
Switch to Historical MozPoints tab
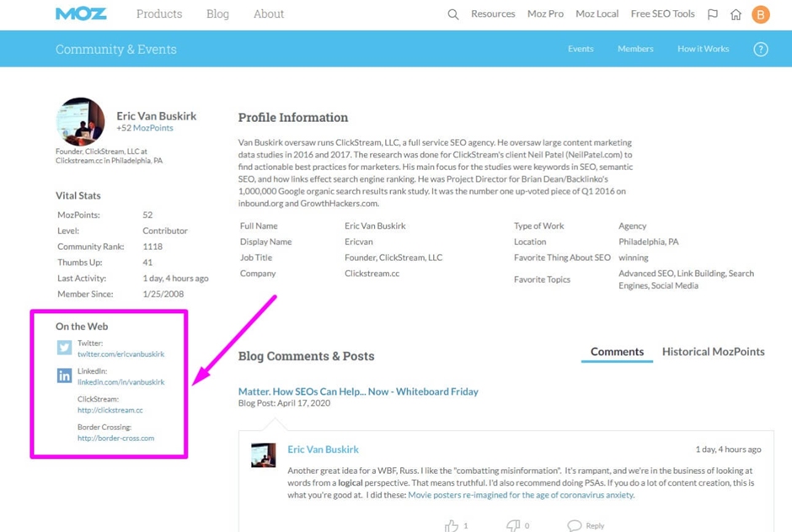click(x=713, y=352)
